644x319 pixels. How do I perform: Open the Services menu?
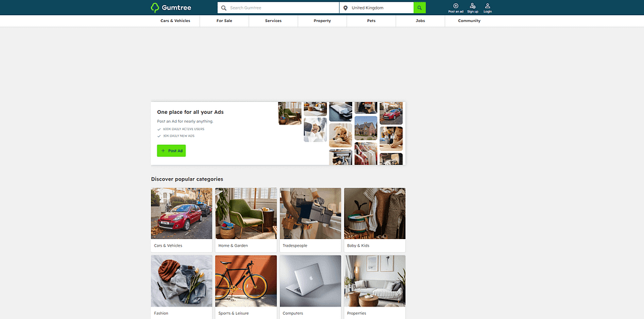273,21
